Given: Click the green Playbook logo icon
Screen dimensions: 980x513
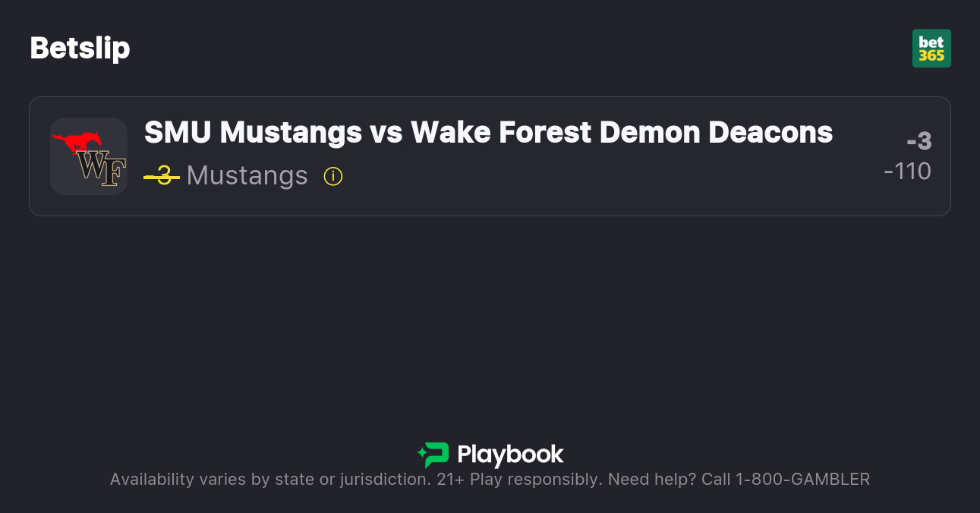Looking at the screenshot, I should pyautogui.click(x=433, y=455).
